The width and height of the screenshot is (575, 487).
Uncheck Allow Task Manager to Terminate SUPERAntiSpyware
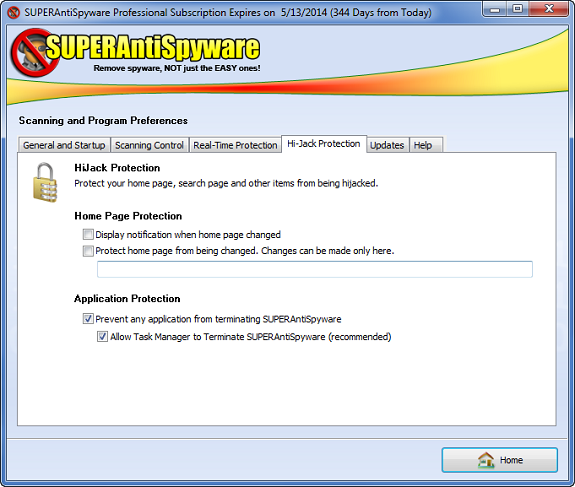102,336
